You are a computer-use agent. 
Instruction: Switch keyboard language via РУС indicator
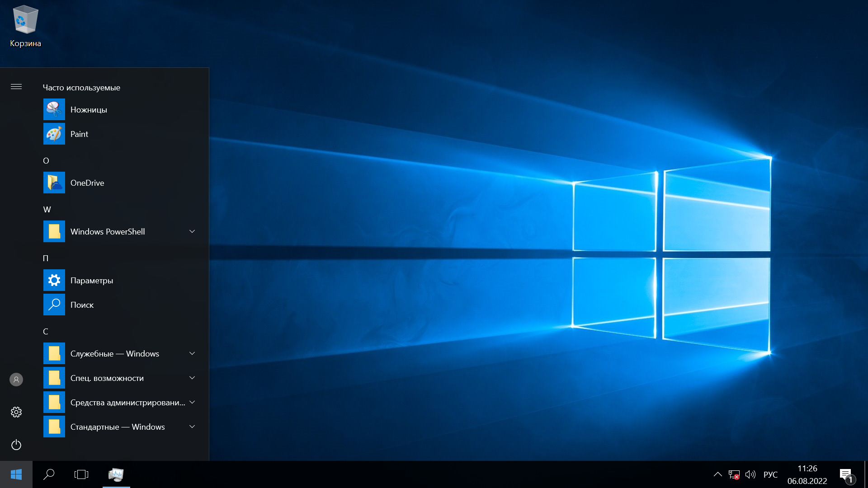pyautogui.click(x=770, y=474)
